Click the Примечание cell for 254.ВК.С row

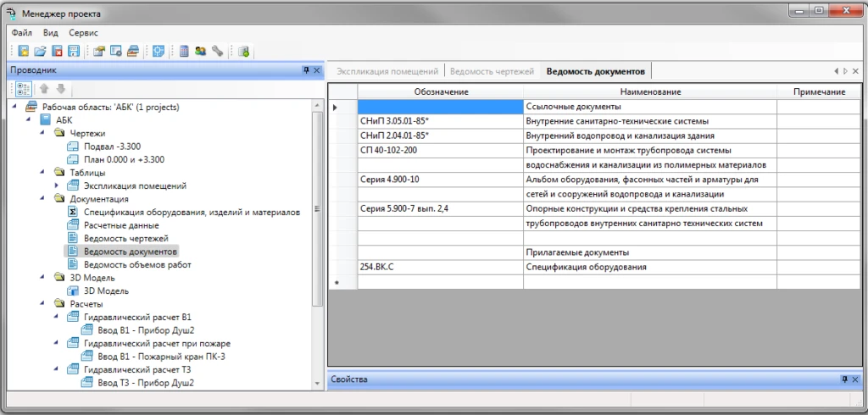821,267
